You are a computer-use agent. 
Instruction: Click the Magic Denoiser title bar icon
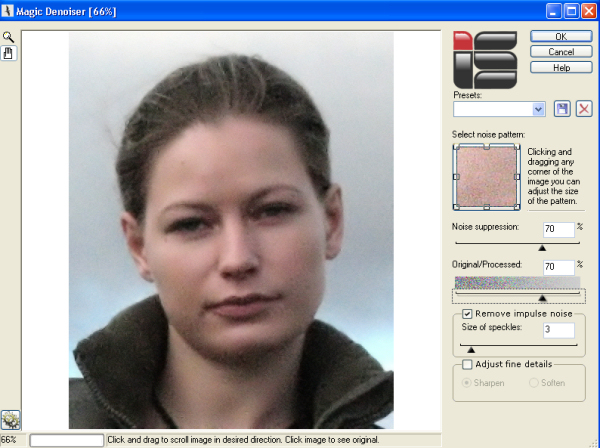7,11
